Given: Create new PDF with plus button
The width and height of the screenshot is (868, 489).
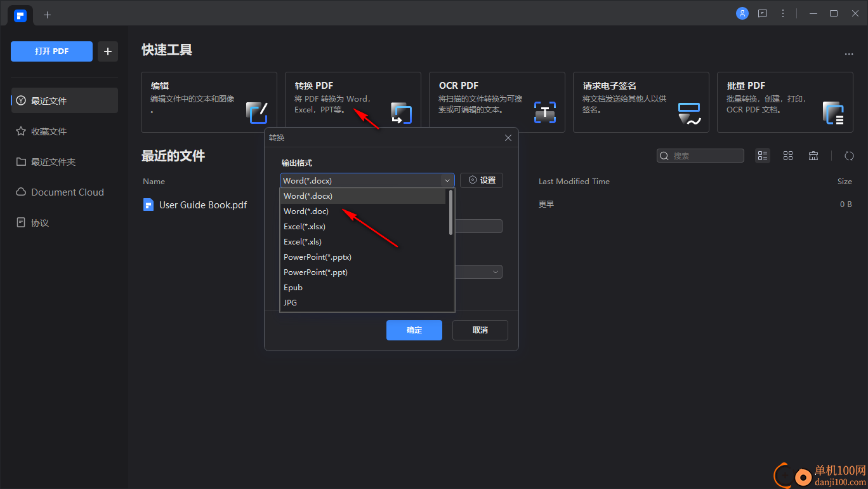Looking at the screenshot, I should (108, 51).
